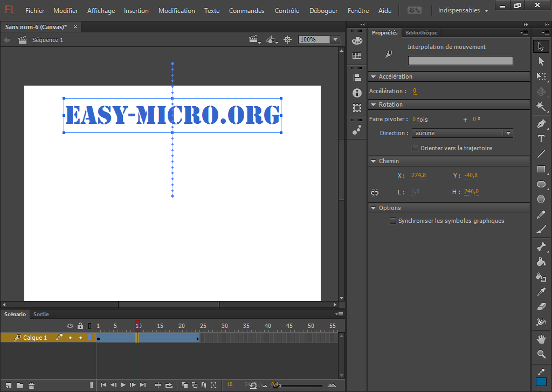Delete layer with the trash icon
Viewport: 552px width, 392px height.
(x=32, y=386)
